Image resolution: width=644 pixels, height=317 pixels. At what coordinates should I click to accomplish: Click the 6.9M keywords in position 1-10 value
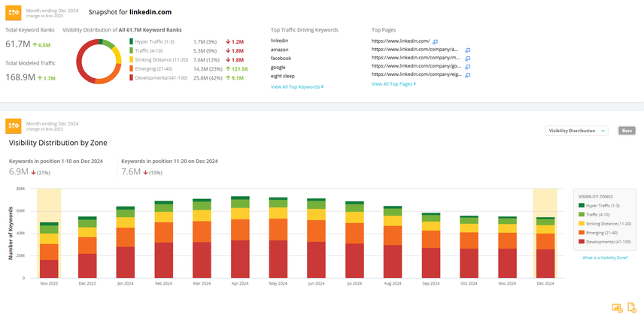tap(19, 172)
